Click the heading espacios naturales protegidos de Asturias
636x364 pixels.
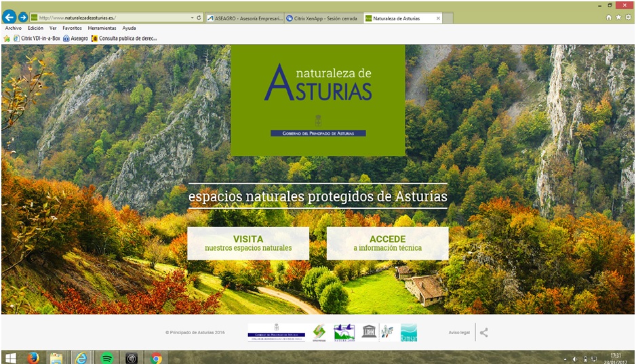[x=318, y=197]
